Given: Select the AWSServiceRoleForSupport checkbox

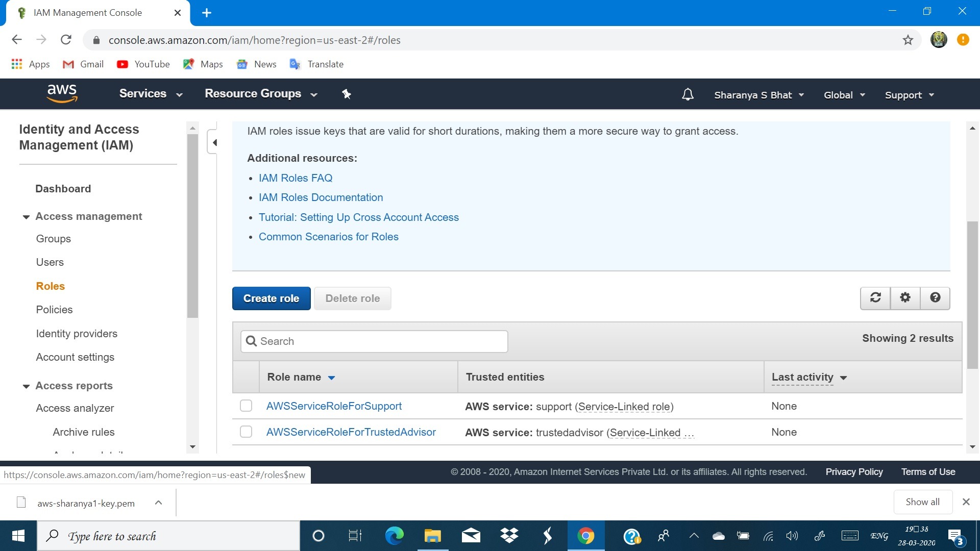Looking at the screenshot, I should [x=246, y=406].
